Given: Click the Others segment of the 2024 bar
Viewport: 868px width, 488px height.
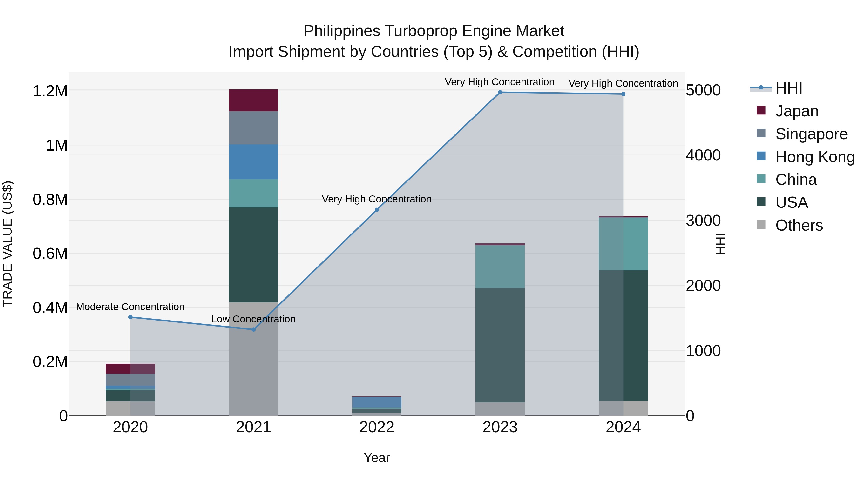Looking at the screenshot, I should [x=623, y=408].
